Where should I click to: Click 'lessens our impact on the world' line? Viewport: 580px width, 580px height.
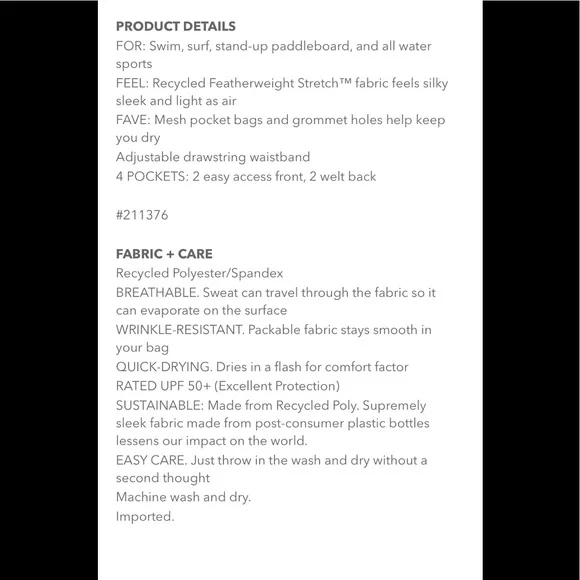(212, 441)
